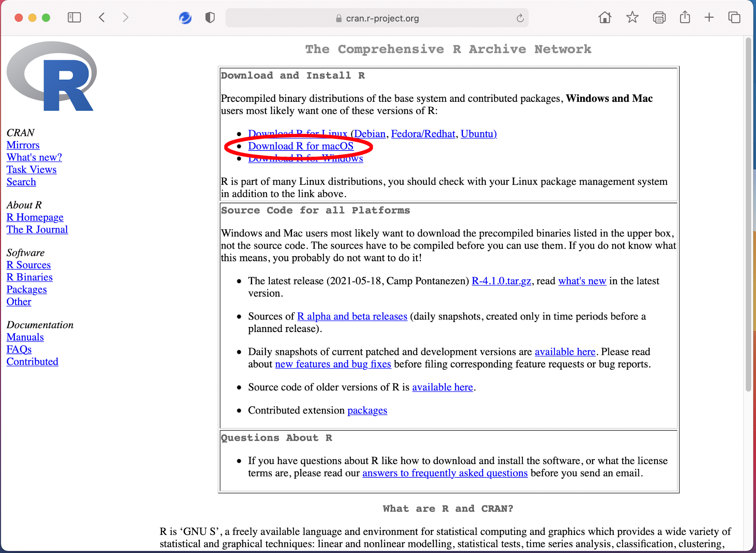Download the R-4.1.0.tar.gz source archive
This screenshot has height=553, width=756.
click(501, 281)
